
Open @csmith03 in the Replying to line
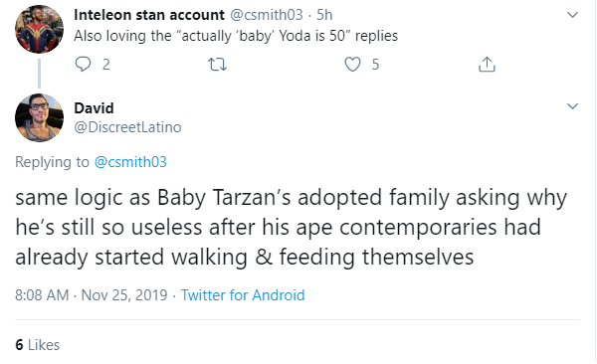point(130,162)
